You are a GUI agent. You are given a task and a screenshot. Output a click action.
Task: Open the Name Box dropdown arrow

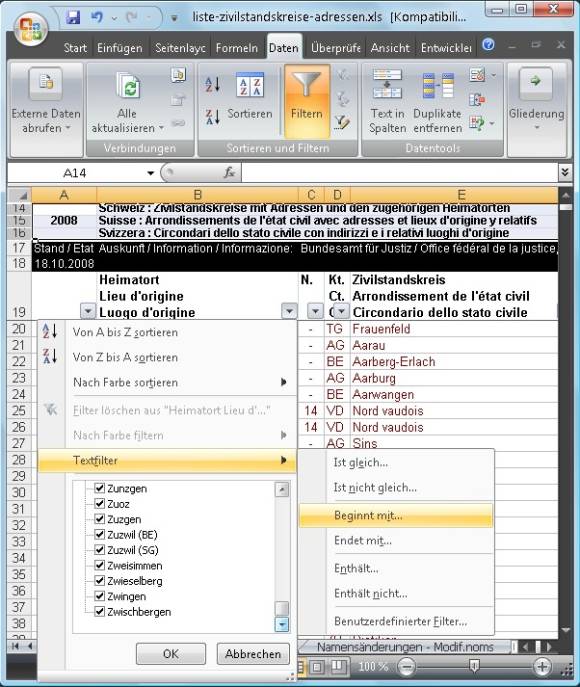(151, 173)
